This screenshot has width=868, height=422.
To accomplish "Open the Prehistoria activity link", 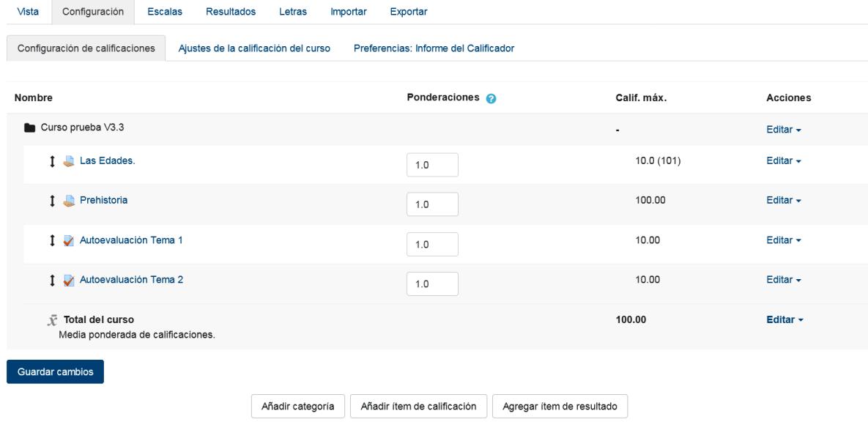I will pos(103,200).
